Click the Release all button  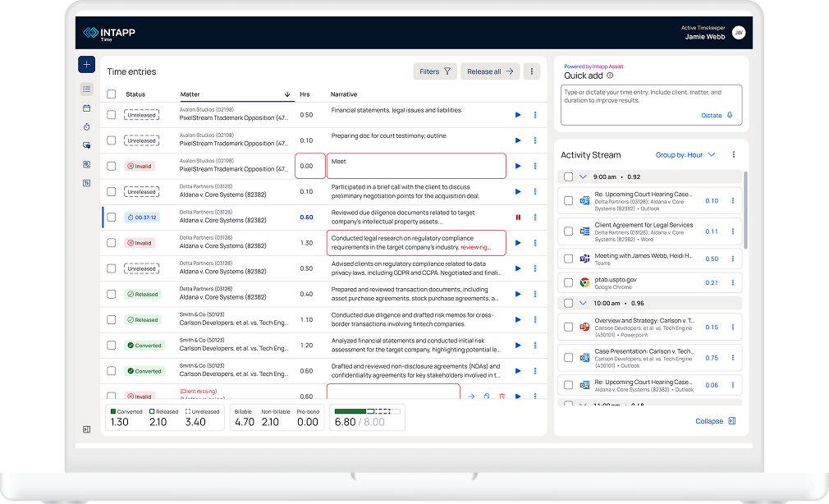pyautogui.click(x=489, y=71)
